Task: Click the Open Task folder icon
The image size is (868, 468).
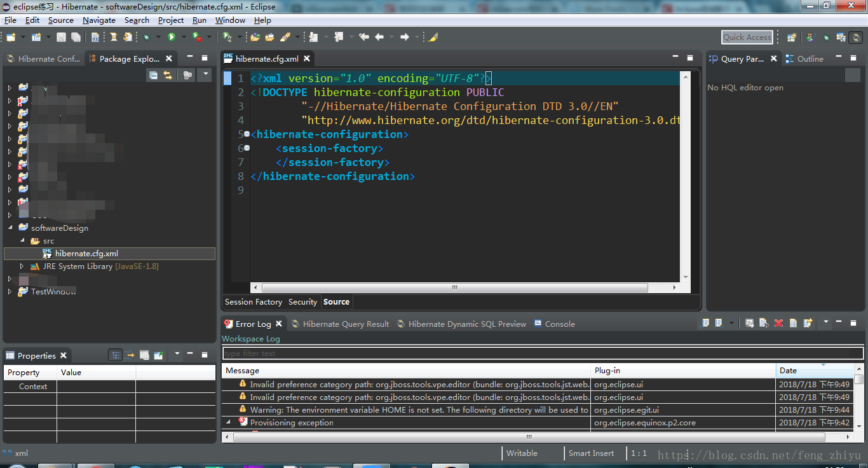Action: [x=269, y=38]
